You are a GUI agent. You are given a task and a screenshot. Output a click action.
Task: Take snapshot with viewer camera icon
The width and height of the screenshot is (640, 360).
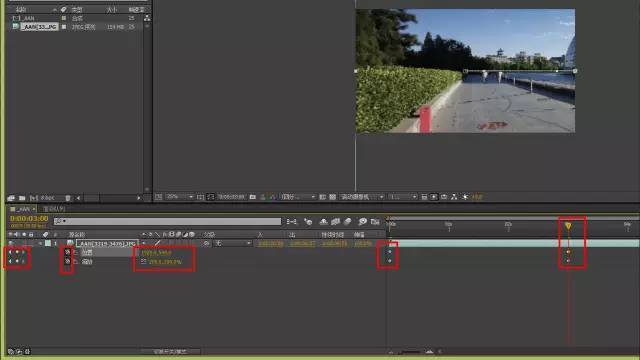(x=253, y=197)
